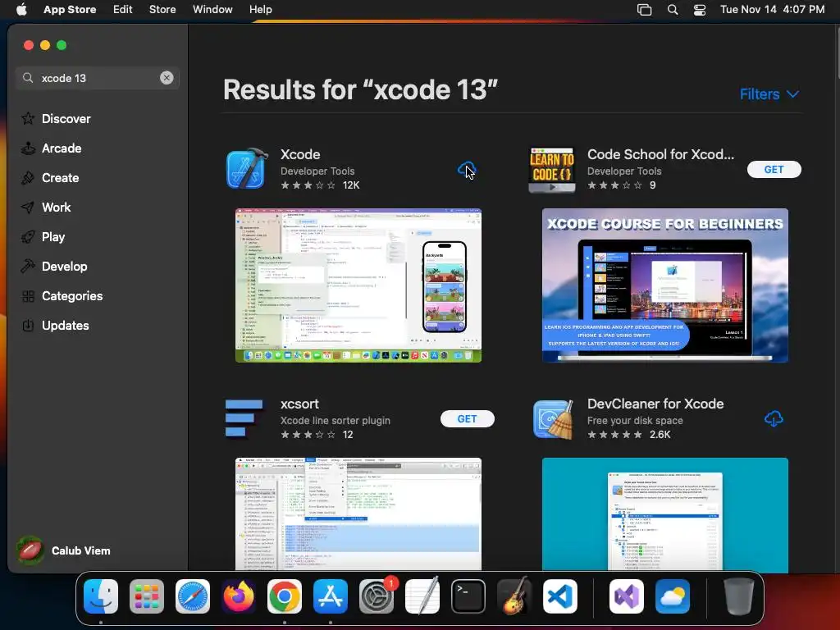Launch Safari from the Dock
Screen dimensions: 840x630
[x=193, y=596]
